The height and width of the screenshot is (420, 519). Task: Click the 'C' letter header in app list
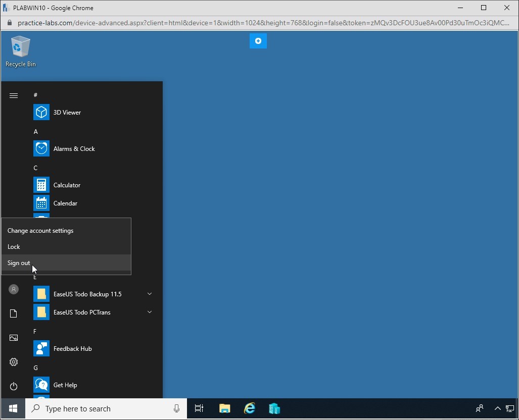pyautogui.click(x=35, y=168)
